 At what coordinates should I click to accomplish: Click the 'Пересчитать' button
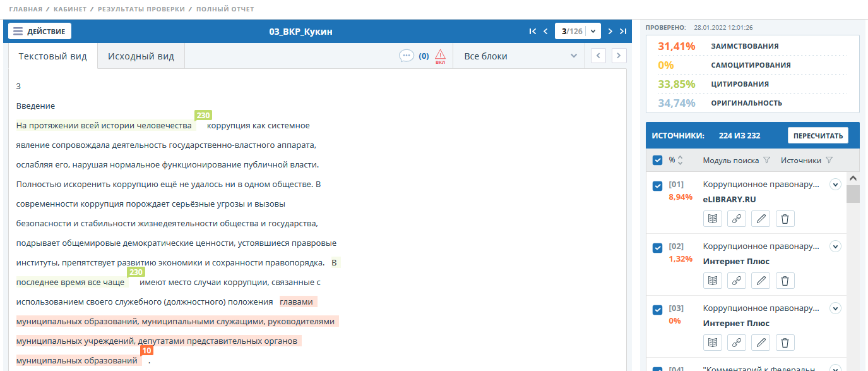[817, 136]
